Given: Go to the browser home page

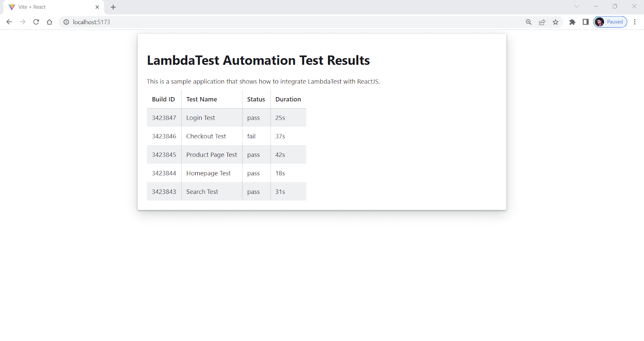Looking at the screenshot, I should (50, 22).
